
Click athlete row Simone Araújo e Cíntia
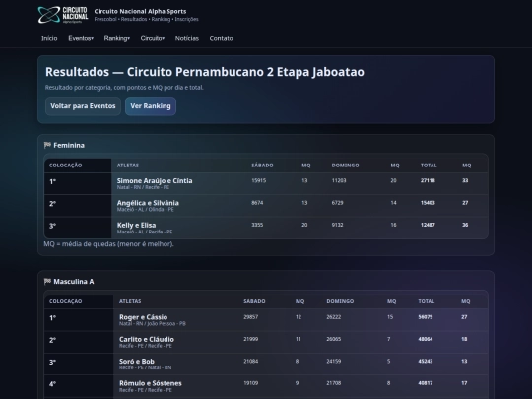click(266, 183)
